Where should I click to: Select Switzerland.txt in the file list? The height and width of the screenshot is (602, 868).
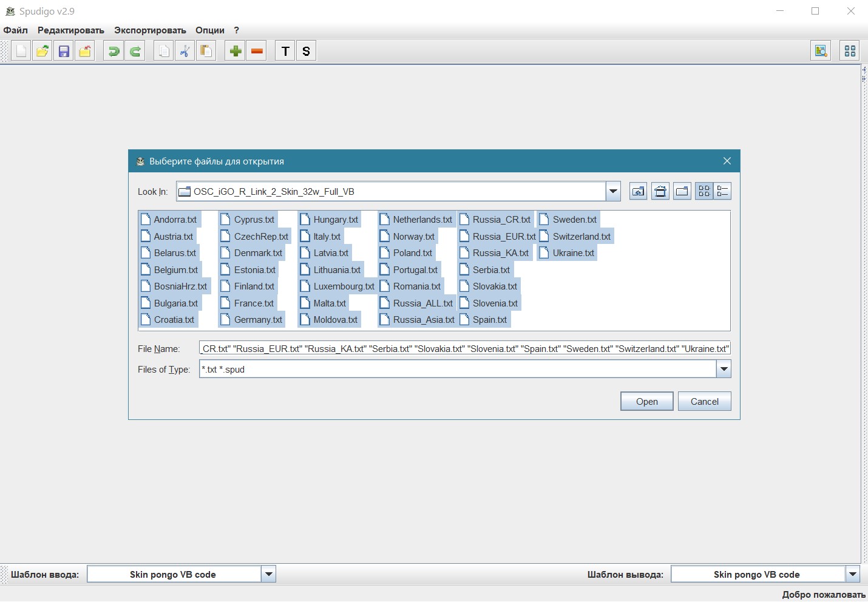575,237
